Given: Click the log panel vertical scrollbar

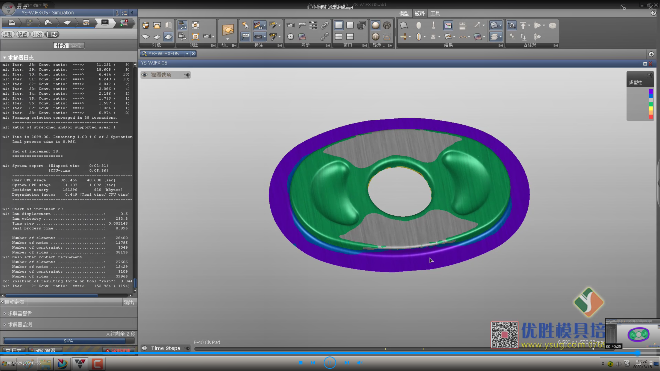Looking at the screenshot, I should tap(135, 177).
